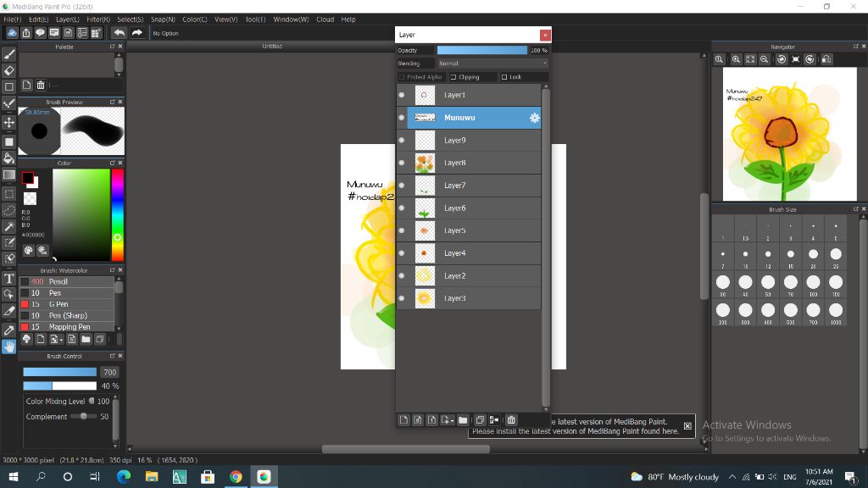Toggle visibility of Layer6
This screenshot has height=488, width=868.
(x=402, y=208)
